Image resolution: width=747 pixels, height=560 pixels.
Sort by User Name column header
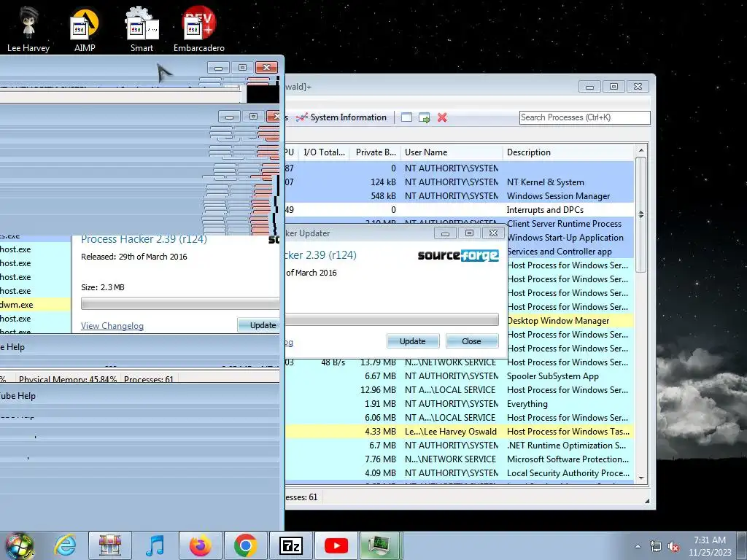coord(451,152)
